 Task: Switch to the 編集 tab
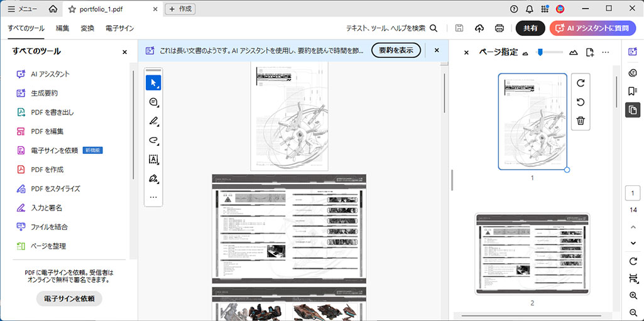click(62, 28)
